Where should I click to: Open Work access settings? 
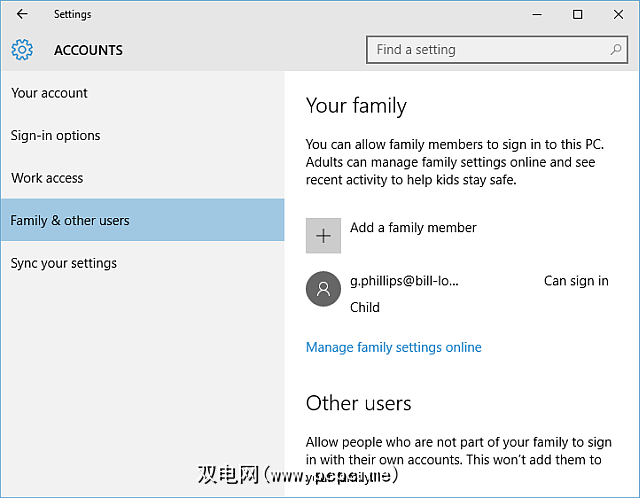[47, 178]
